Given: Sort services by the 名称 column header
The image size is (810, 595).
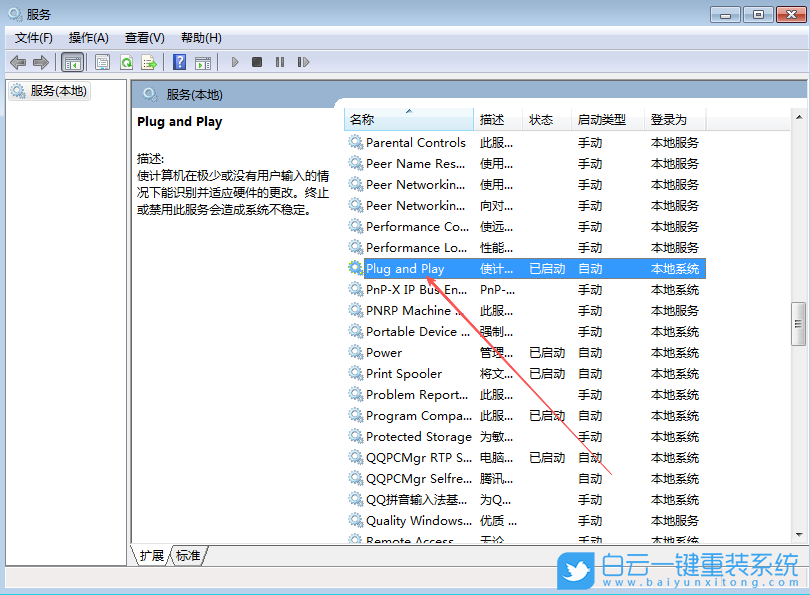Looking at the screenshot, I should (409, 118).
